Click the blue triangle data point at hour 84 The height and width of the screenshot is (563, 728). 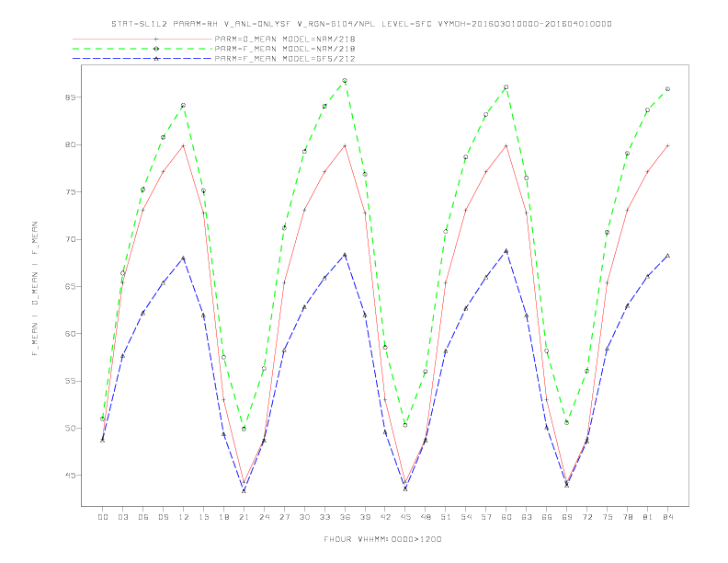click(667, 256)
